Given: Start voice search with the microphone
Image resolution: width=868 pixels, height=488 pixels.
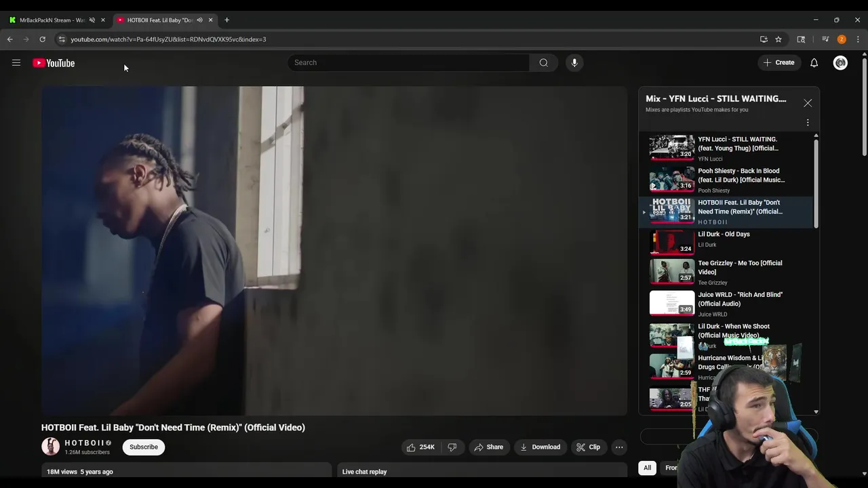Looking at the screenshot, I should click(574, 63).
